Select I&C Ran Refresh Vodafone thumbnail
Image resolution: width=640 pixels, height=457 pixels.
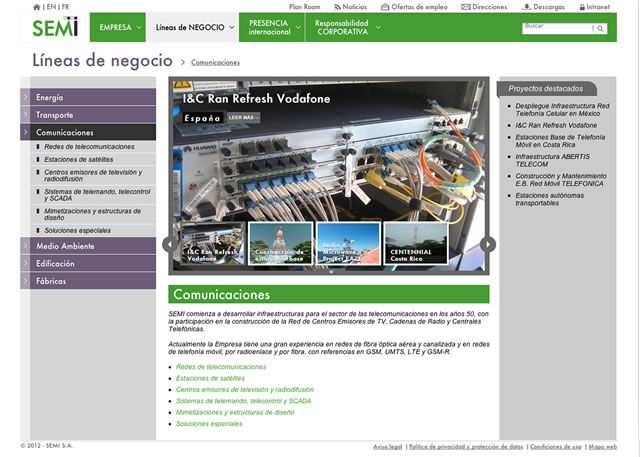[x=213, y=243]
